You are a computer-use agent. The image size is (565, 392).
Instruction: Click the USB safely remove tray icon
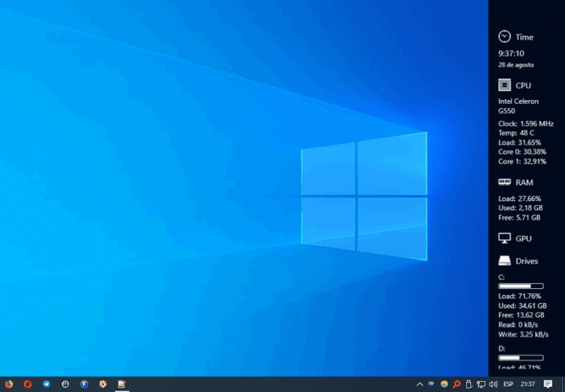click(x=469, y=384)
